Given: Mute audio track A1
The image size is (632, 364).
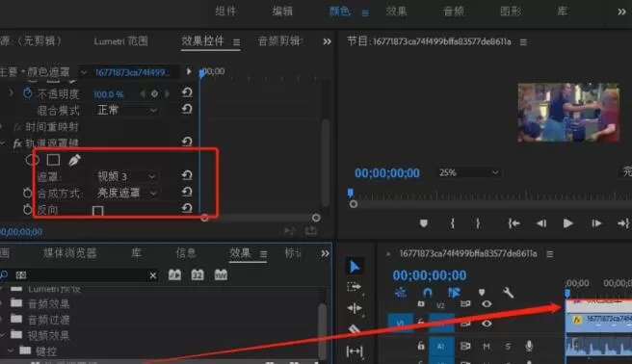Looking at the screenshot, I should click(487, 347).
